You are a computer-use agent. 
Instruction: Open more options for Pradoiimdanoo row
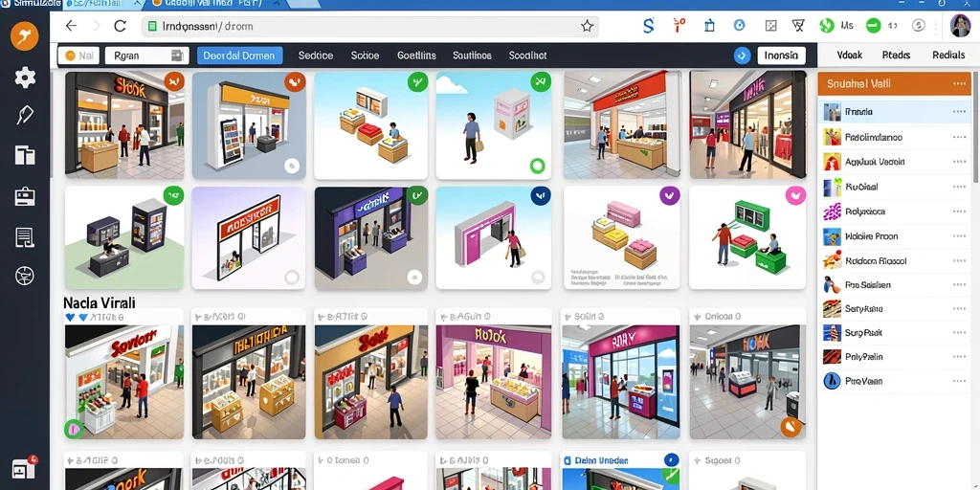pyautogui.click(x=959, y=137)
